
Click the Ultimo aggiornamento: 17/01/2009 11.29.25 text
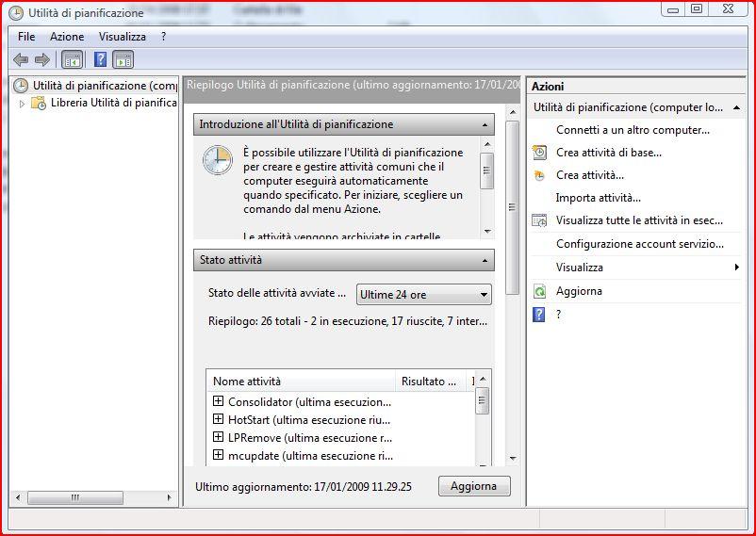304,487
